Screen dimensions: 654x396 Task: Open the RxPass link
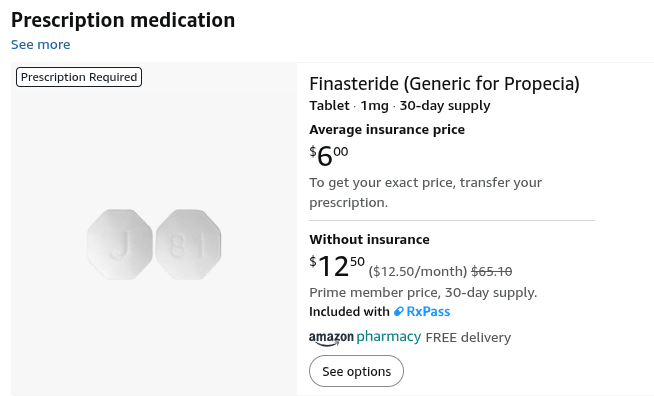[428, 312]
